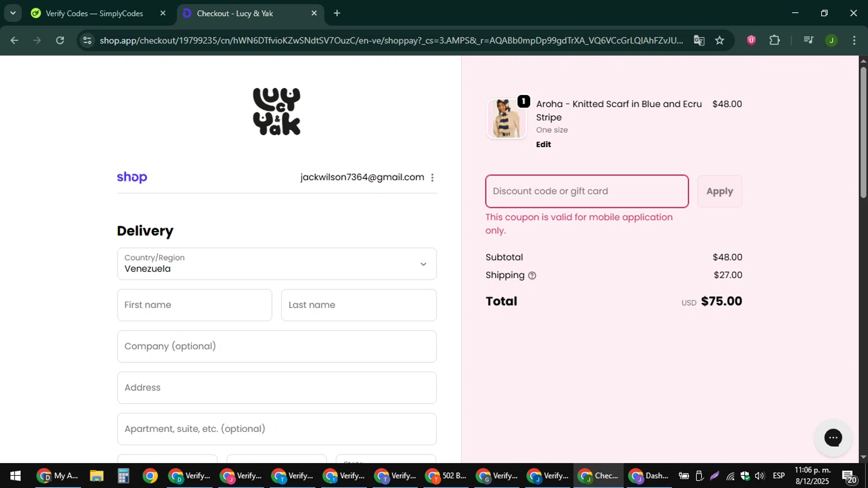The image size is (868, 488).
Task: Click scrollbar down arrow
Action: (x=863, y=457)
